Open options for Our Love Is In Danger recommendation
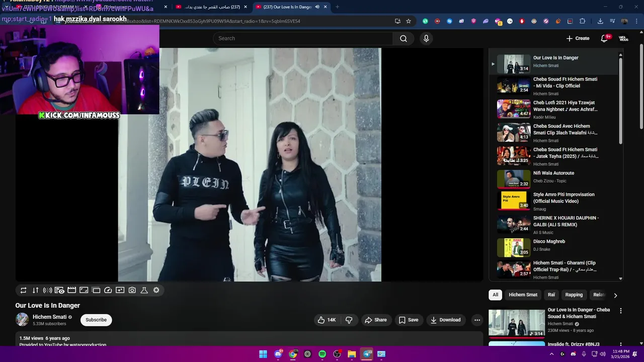This screenshot has height=362, width=644. point(620,311)
